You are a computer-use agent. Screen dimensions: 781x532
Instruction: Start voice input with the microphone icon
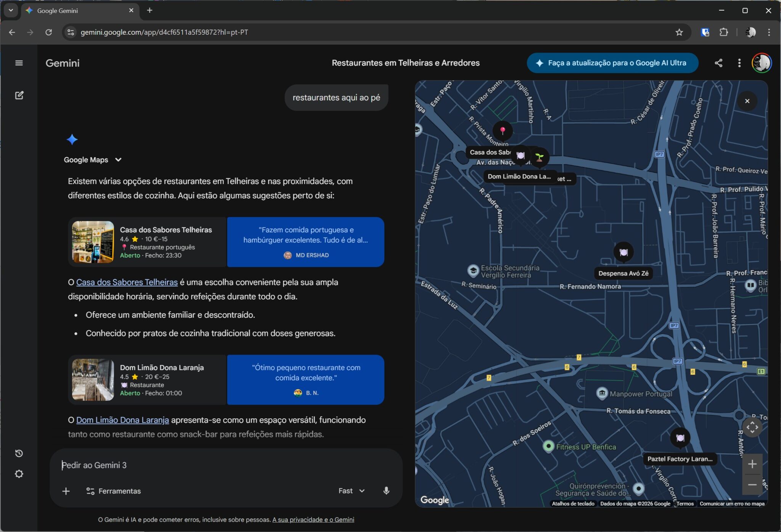[386, 491]
